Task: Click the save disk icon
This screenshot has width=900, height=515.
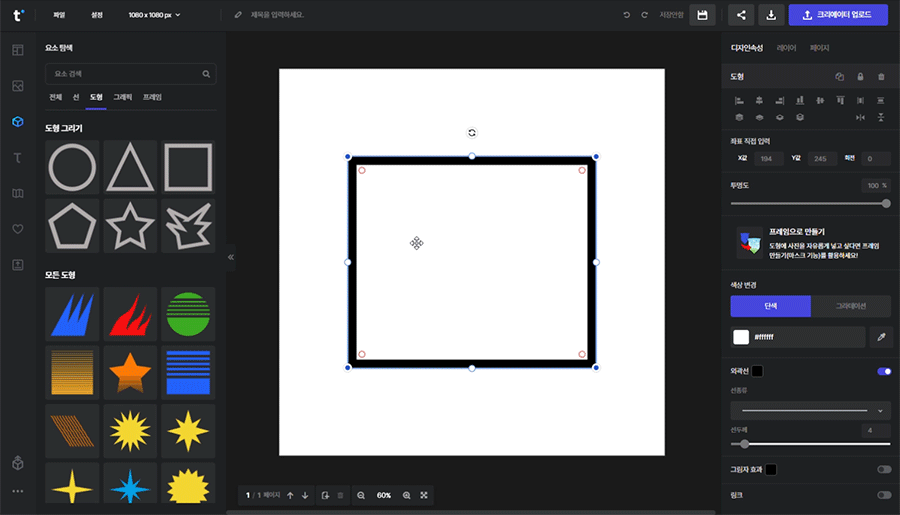Action: pos(702,15)
